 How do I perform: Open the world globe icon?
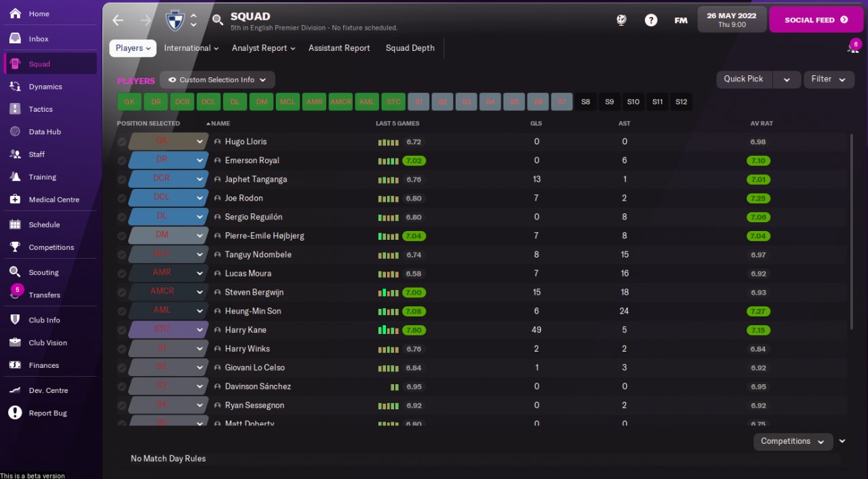coord(621,20)
